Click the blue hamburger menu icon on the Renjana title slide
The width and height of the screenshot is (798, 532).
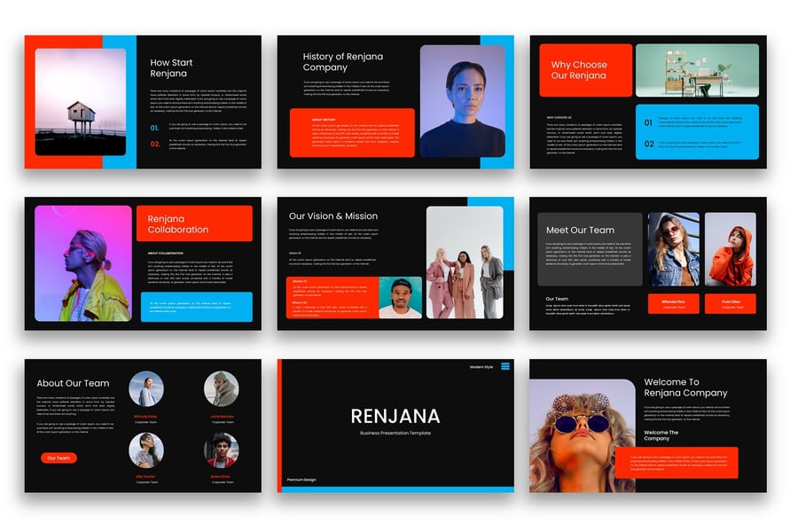[505, 366]
